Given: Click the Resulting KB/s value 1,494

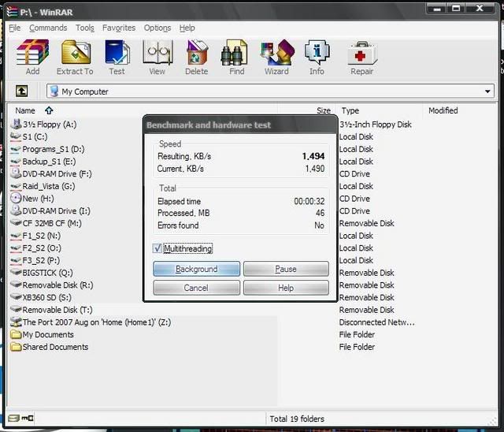Looking at the screenshot, I should (x=313, y=156).
